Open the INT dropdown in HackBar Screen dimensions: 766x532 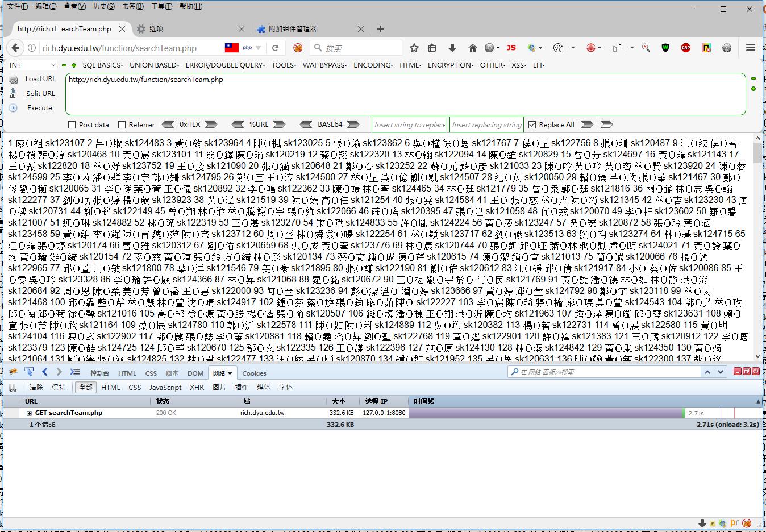click(x=33, y=65)
